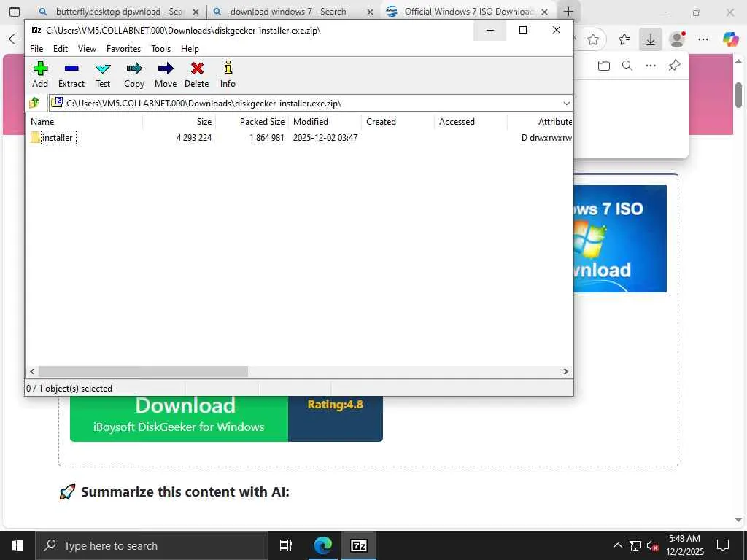Open Edge downloads icon in browser toolbar
The image size is (747, 560).
coord(650,39)
